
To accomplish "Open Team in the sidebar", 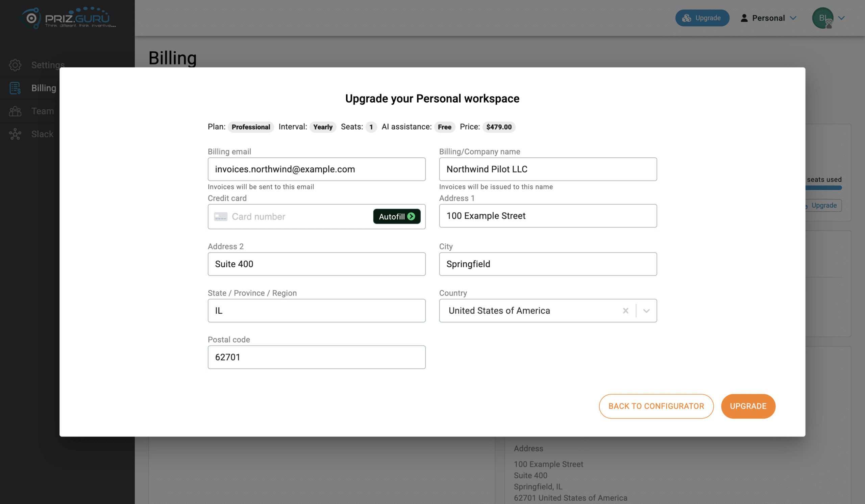I will point(43,111).
